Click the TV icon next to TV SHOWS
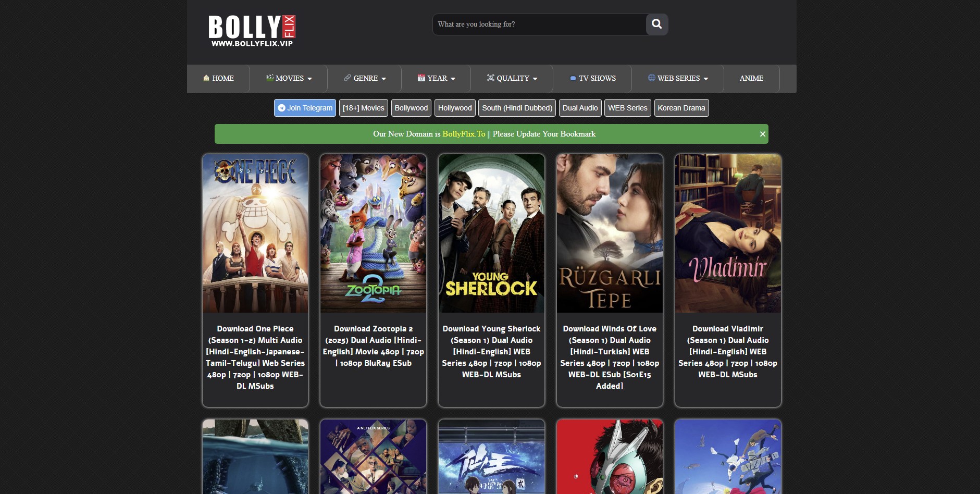980x494 pixels. click(573, 78)
